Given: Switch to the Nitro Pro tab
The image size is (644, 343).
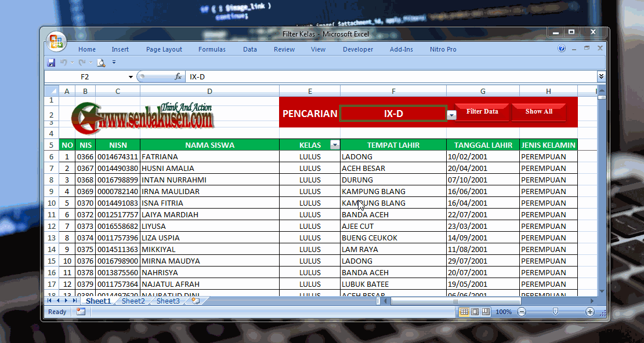Looking at the screenshot, I should click(443, 49).
